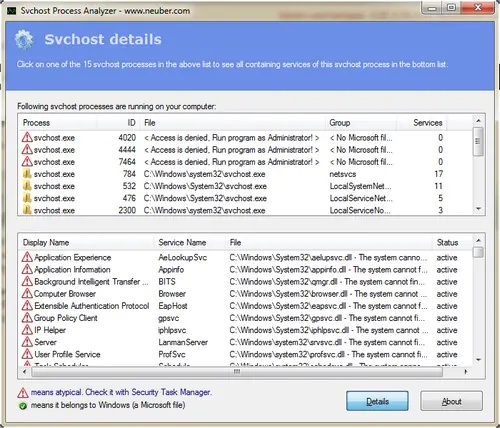The height and width of the screenshot is (428, 500).
Task: Click the Appinfo service name
Action: (171, 269)
